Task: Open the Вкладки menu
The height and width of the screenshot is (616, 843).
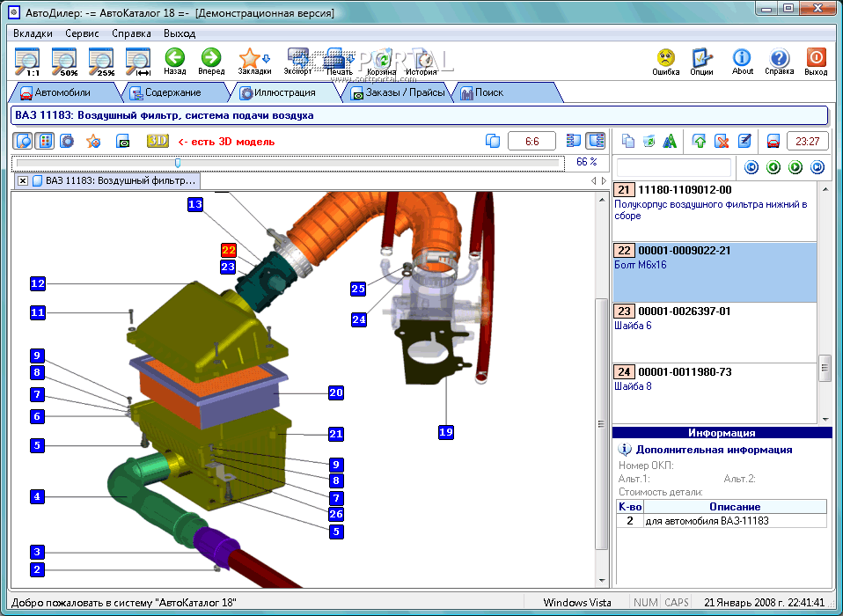Action: click(33, 33)
